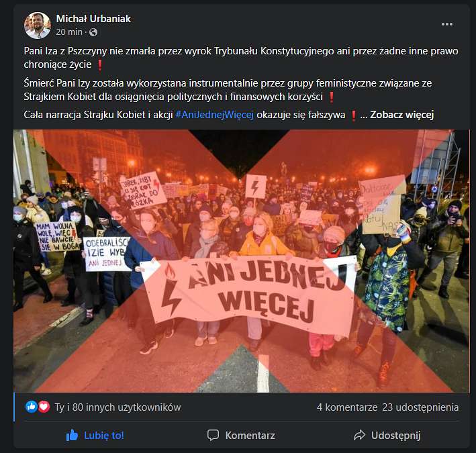Click the thumb icon beside Lubię to!

[x=72, y=436]
